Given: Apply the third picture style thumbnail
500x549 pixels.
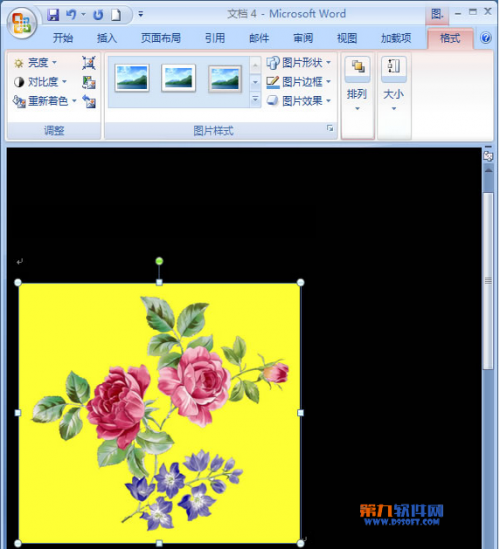Looking at the screenshot, I should 225,79.
